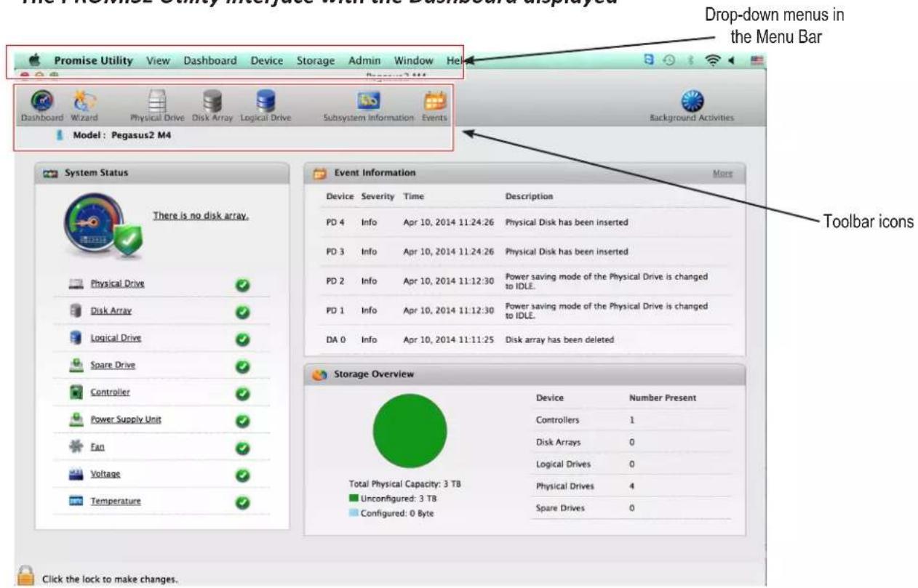Open the Spare Drive status link
The width and height of the screenshot is (918, 588).
[112, 366]
